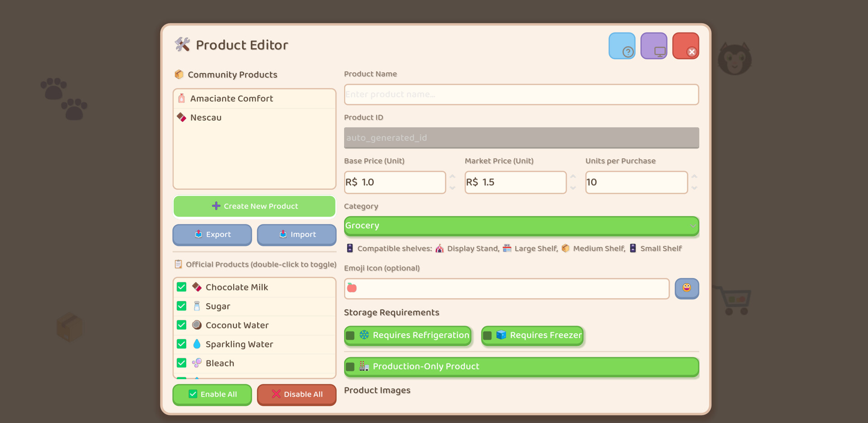
Task: Click the Create New Product button
Action: (254, 206)
